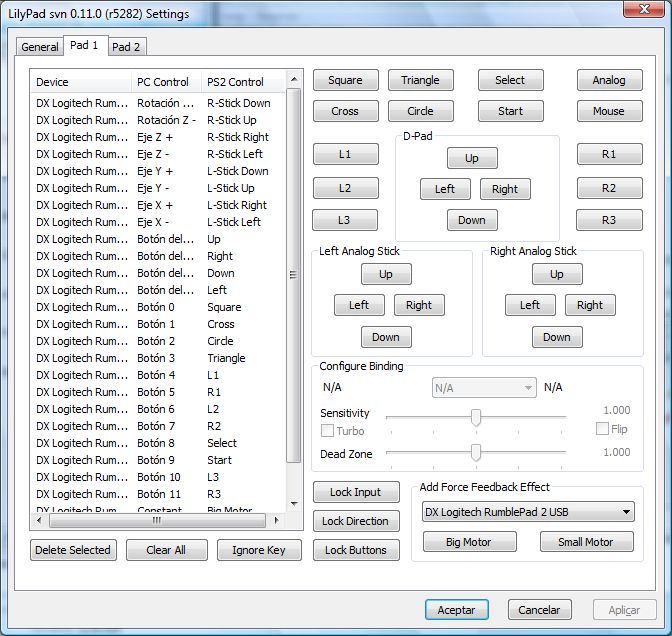Click the horizontal scrollbar right arrow

click(x=276, y=520)
